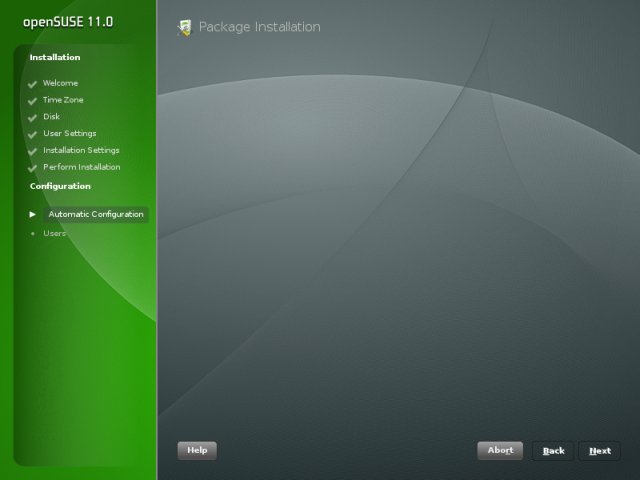Select the Automatic Configuration step

pos(96,214)
